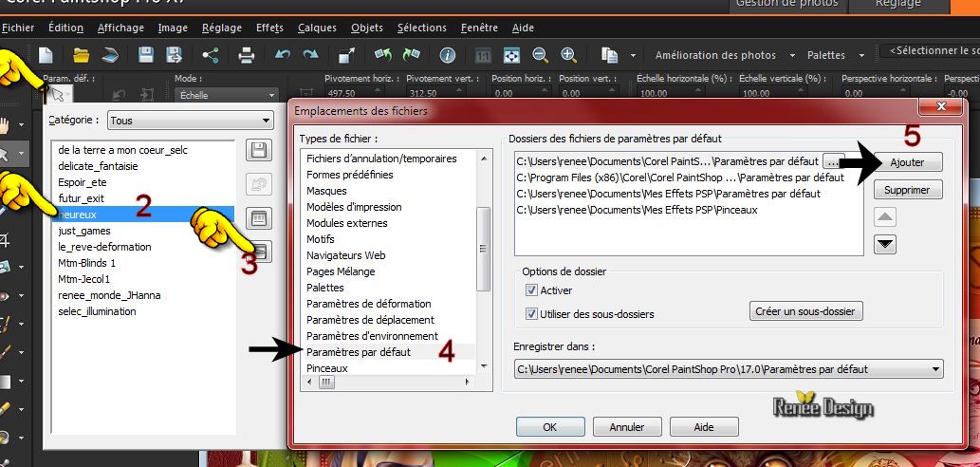980x467 pixels.
Task: Click the Annuler button
Action: pos(627,427)
